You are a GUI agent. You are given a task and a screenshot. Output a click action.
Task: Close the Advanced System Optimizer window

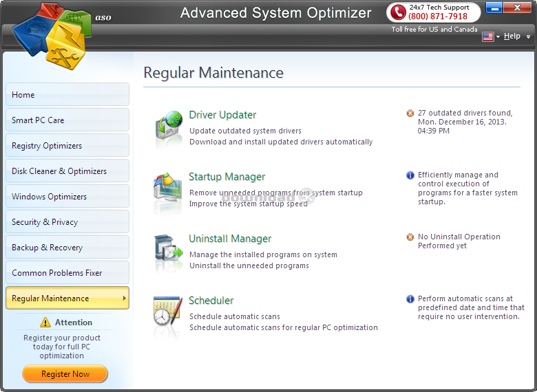(517, 8)
